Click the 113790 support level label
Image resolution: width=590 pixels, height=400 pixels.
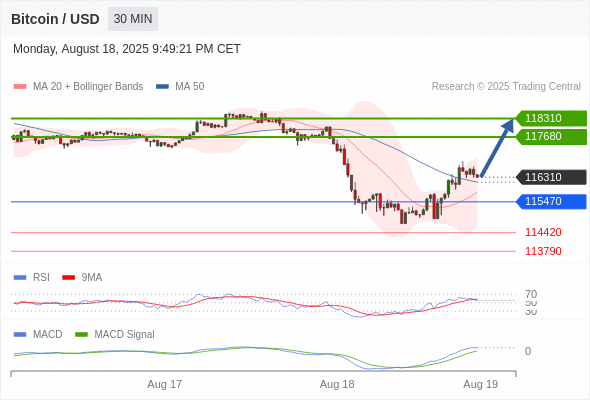(x=543, y=251)
